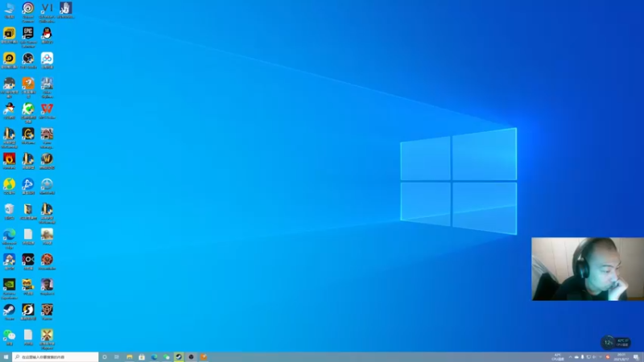Screen dimensions: 644x362
Task: Launch World of Warcraft desktop shortcut
Action: tap(47, 160)
